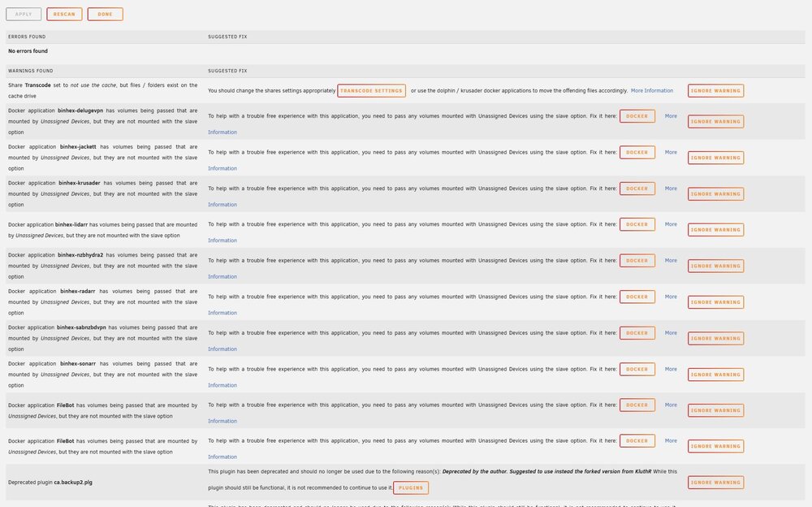Select the 'binhex-delugevpn' application name

coord(80,110)
